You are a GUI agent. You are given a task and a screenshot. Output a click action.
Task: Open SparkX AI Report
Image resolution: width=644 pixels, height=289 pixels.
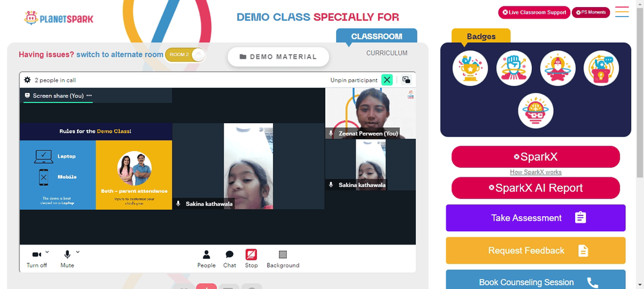tap(536, 188)
